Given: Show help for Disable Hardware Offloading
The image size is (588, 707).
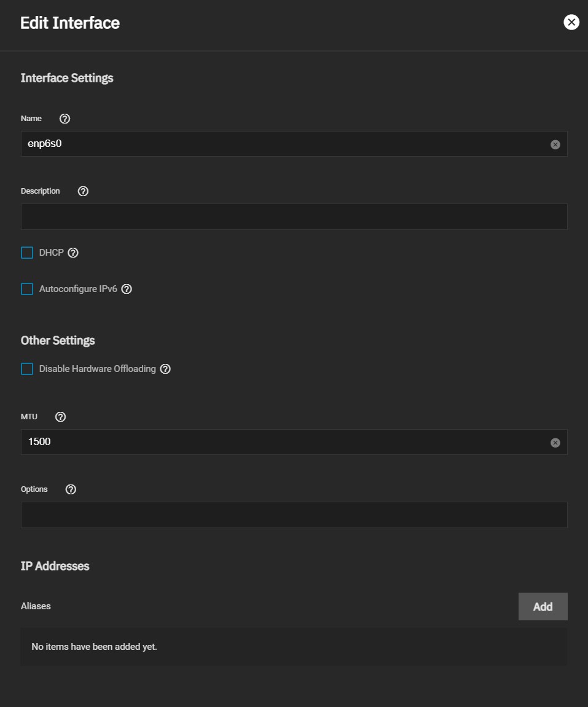Looking at the screenshot, I should [x=165, y=369].
